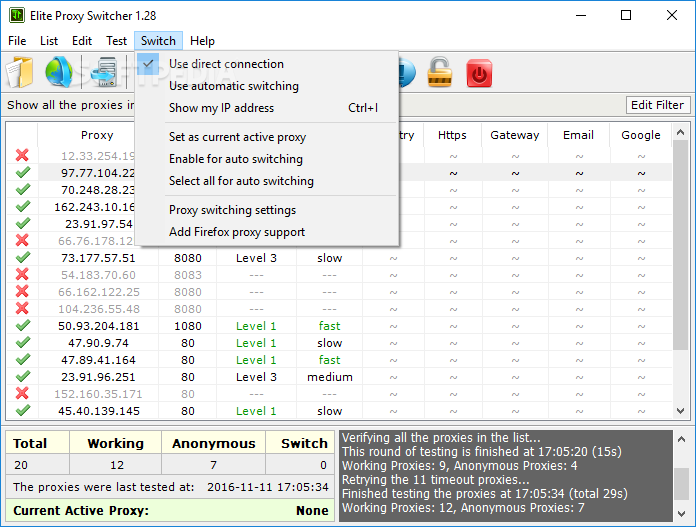Viewport: 696px width, 527px height.
Task: Click green check status for 70.248.28.23
Action: tap(23, 190)
